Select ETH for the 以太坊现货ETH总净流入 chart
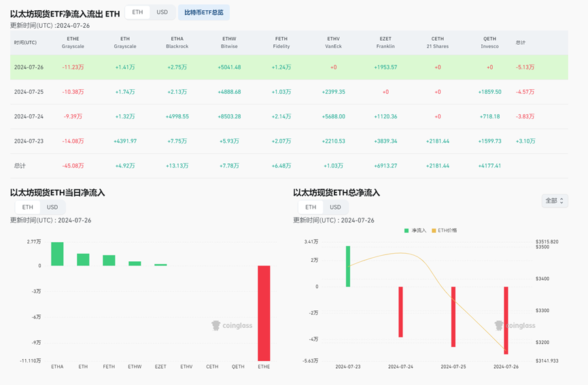This screenshot has height=385, width=588. 311,207
